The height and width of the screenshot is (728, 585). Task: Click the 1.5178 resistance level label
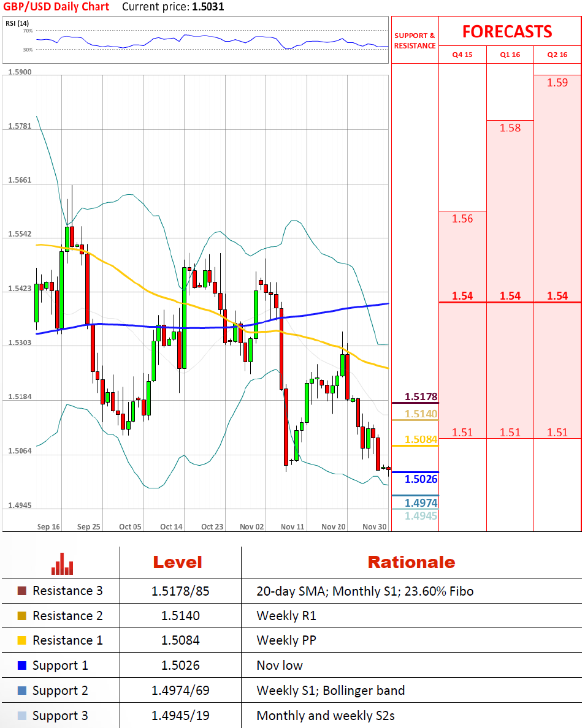point(421,396)
